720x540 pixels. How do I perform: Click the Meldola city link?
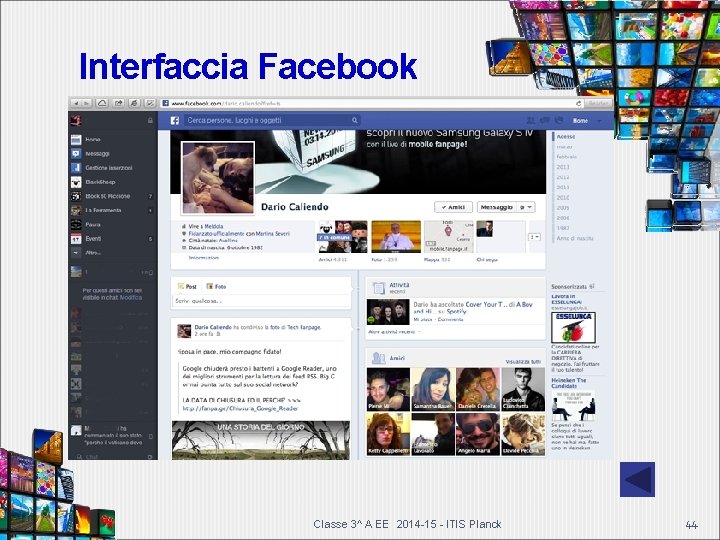coord(214,226)
